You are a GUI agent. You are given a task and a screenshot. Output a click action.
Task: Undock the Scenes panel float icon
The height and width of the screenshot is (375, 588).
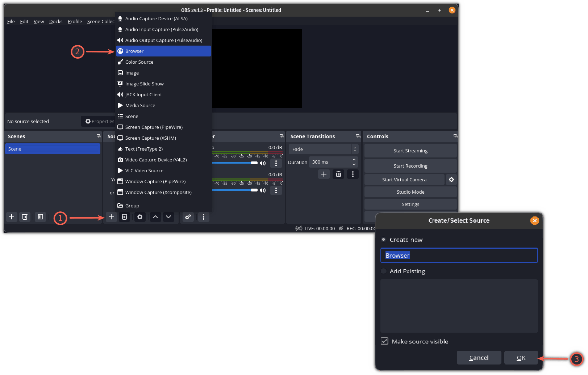[99, 136]
